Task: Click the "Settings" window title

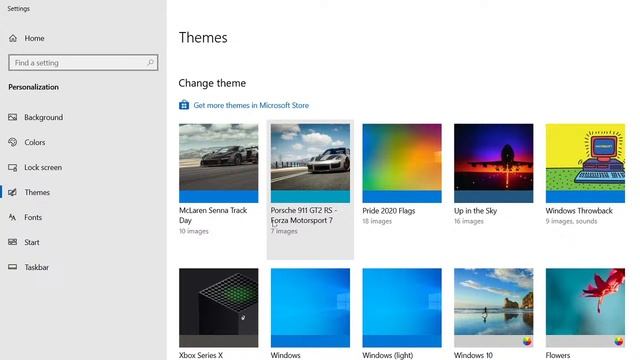Action: point(18,9)
